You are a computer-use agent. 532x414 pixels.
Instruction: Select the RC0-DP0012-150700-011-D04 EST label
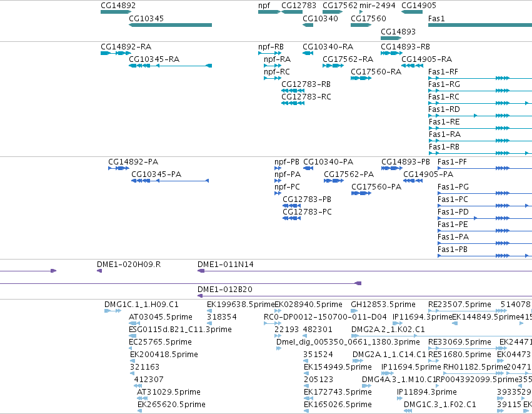click(325, 317)
